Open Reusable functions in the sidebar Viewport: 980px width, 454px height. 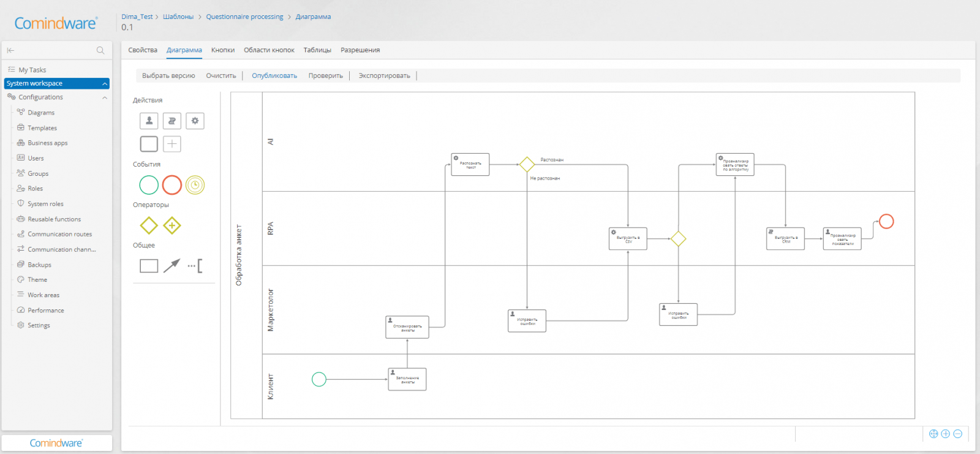(54, 219)
